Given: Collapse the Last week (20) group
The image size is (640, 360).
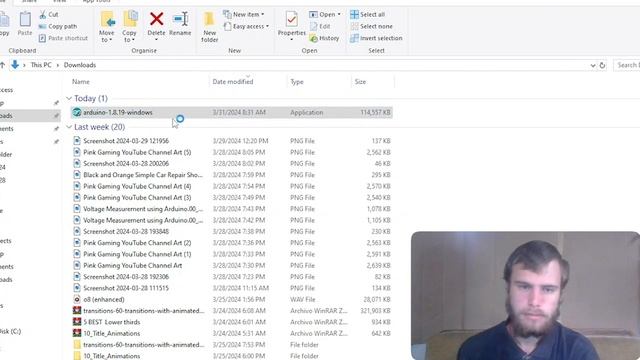Looking at the screenshot, I should (x=69, y=127).
